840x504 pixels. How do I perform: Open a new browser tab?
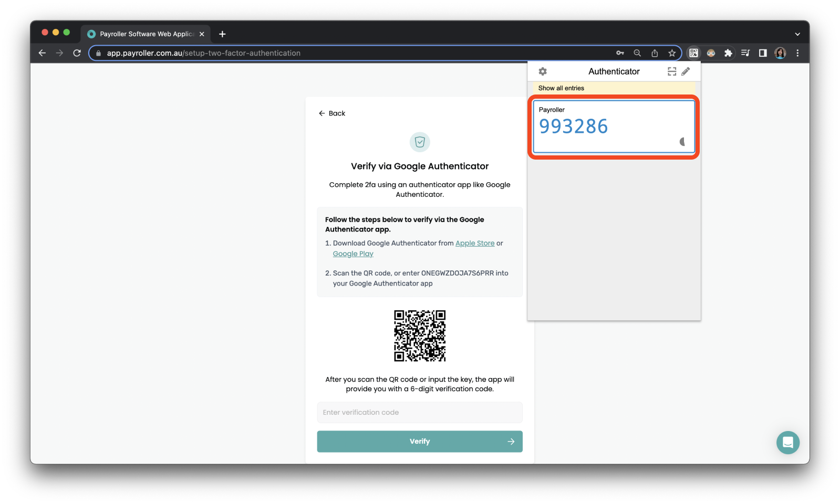coord(222,34)
